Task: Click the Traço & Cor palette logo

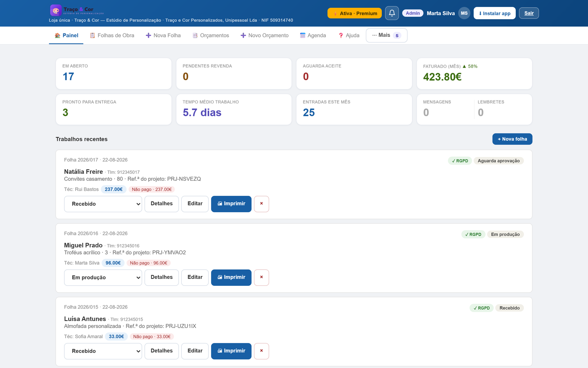Action: [56, 10]
